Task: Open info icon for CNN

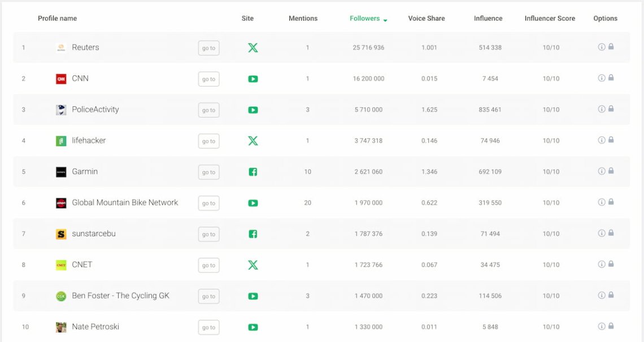Action: [x=601, y=77]
